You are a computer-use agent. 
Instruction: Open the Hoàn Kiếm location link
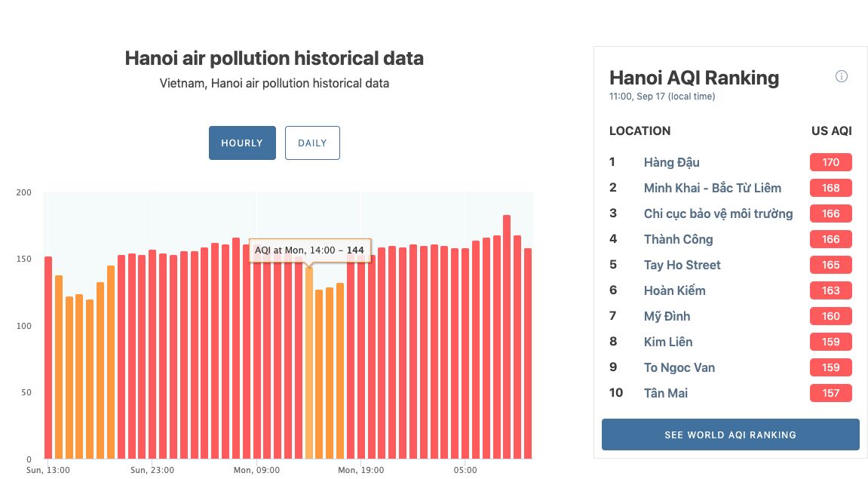click(x=678, y=290)
